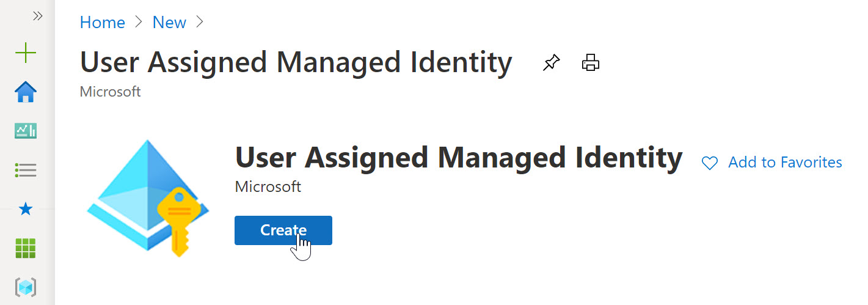Click the top User Assigned Managed Identity page title
Viewport: 868px width, 305px height.
(x=296, y=62)
